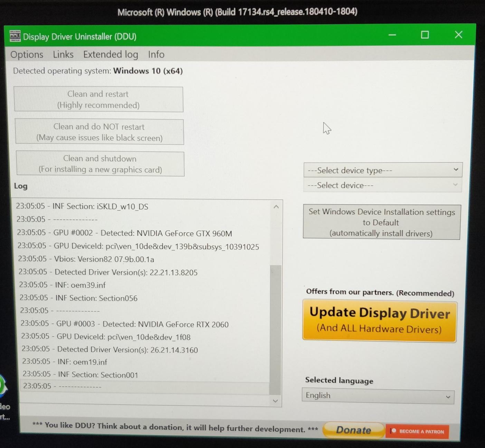Click the log scroll up arrow
Image resolution: width=485 pixels, height=448 pixels.
point(276,207)
